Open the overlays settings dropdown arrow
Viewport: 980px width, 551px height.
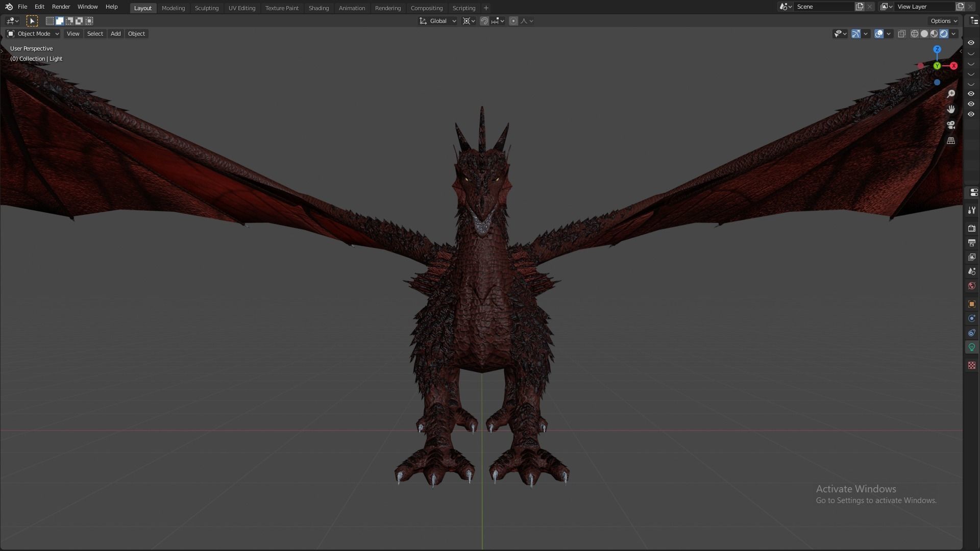(x=889, y=34)
